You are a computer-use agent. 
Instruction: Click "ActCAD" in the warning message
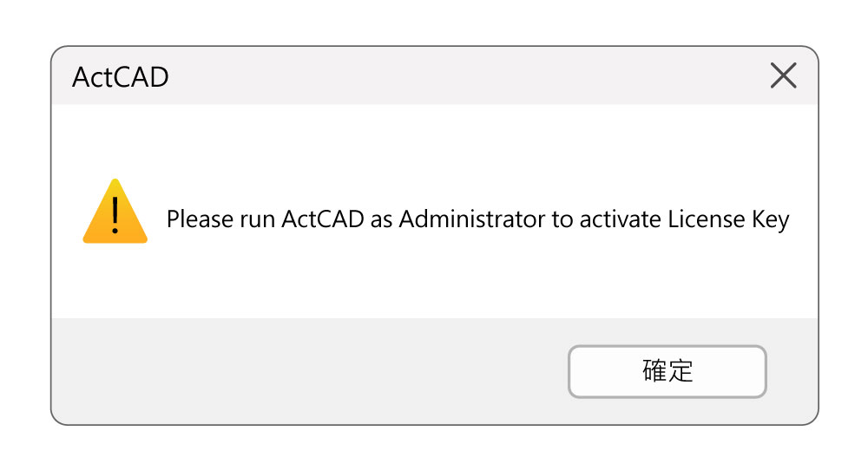click(322, 219)
